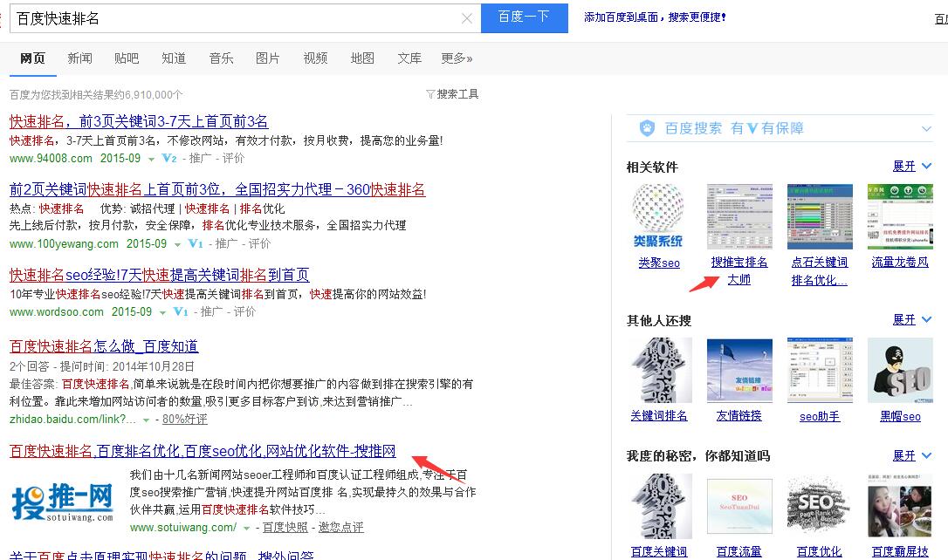Screen dimensions: 948x560
Task: Click the V2 credit badge of www.94008.com
Action: coord(169,158)
